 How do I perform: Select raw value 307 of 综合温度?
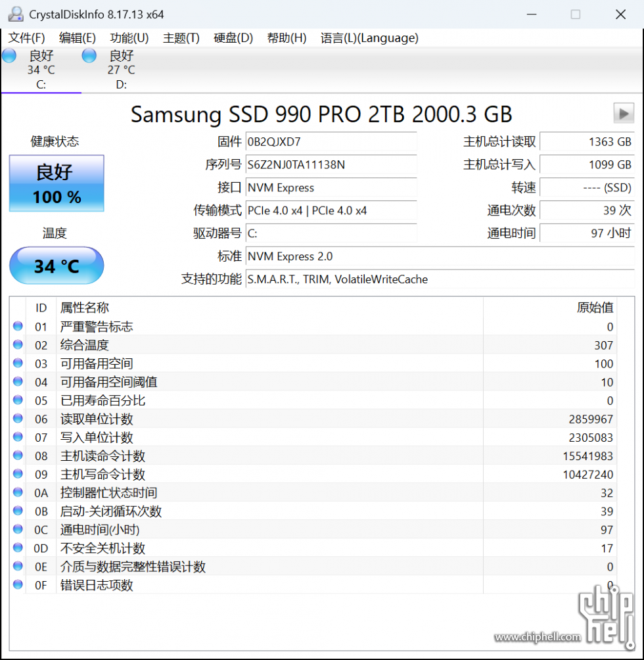(604, 345)
